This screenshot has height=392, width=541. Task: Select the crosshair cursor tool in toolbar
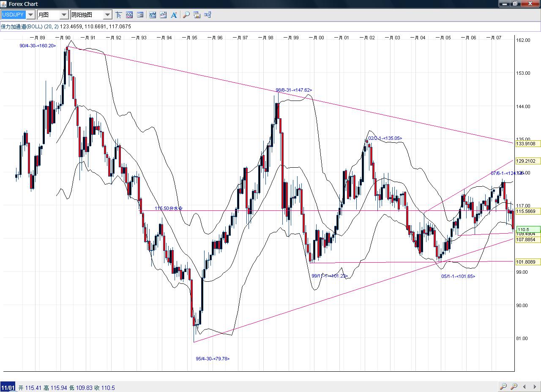point(118,15)
